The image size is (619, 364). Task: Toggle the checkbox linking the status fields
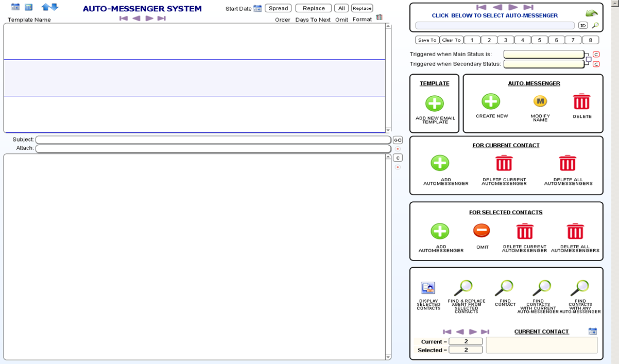(x=588, y=59)
